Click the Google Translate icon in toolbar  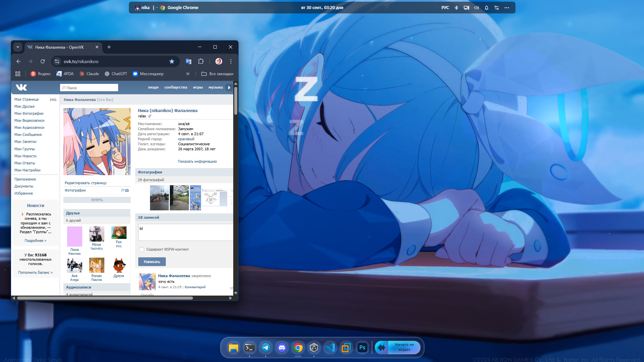(x=189, y=61)
